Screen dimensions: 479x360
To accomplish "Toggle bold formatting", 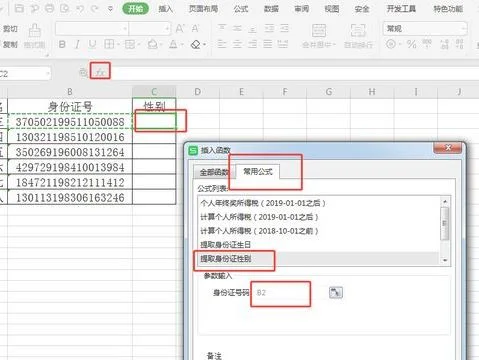I will (62, 44).
